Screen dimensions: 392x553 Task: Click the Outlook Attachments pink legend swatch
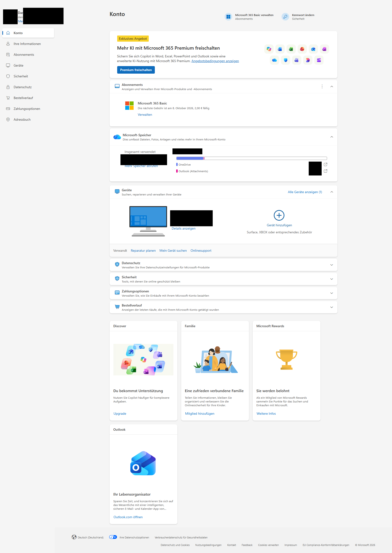pyautogui.click(x=177, y=171)
